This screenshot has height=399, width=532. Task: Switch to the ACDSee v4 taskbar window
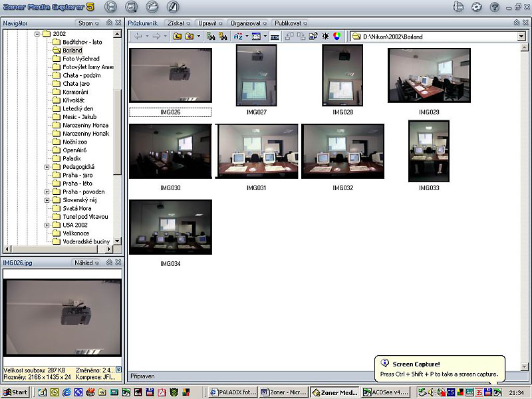point(386,392)
